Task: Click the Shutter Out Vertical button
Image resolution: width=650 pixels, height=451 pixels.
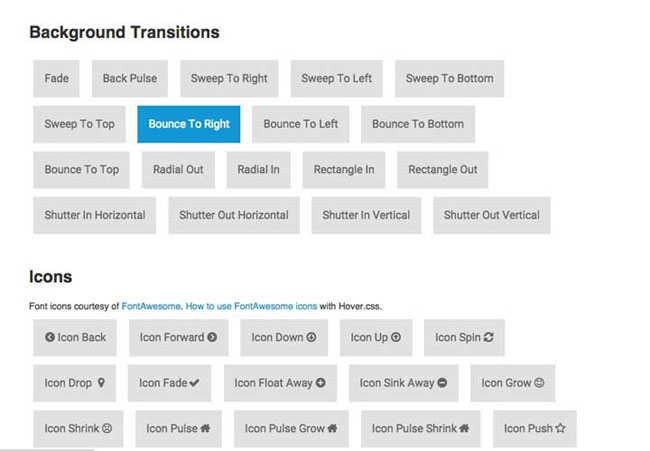Action: (x=491, y=215)
